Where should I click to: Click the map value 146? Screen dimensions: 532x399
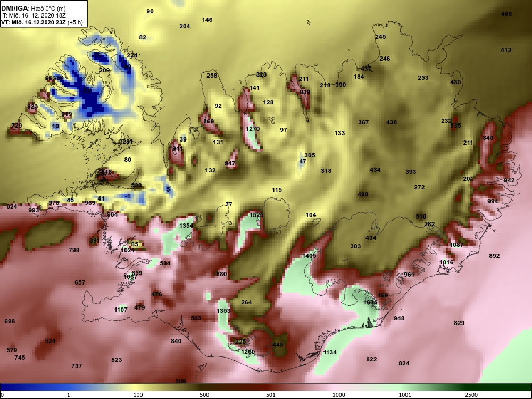click(207, 20)
